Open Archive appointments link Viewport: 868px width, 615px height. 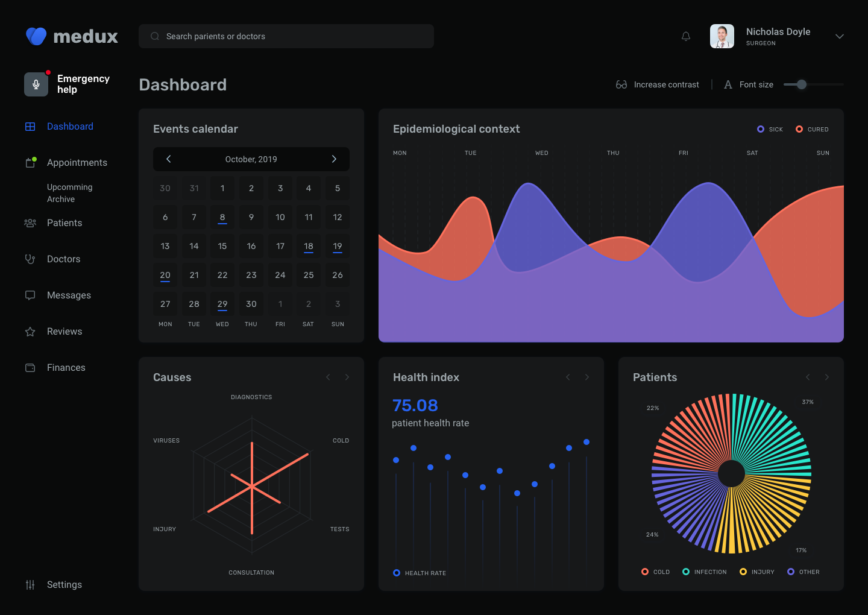[61, 200]
